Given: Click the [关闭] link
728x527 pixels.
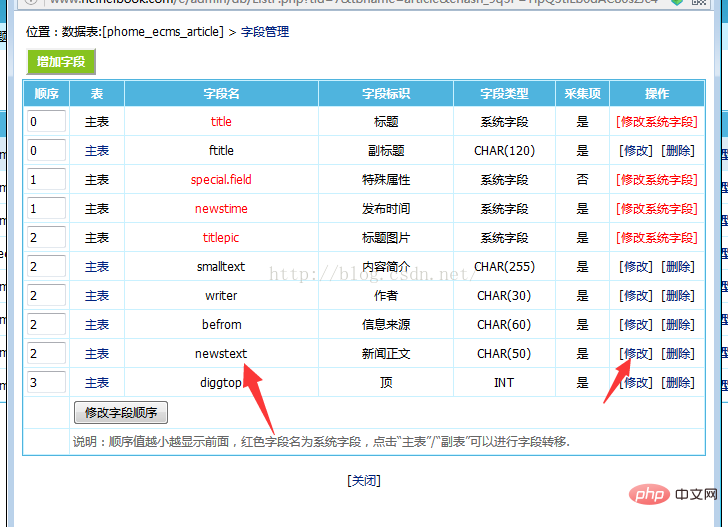Looking at the screenshot, I should 364,480.
